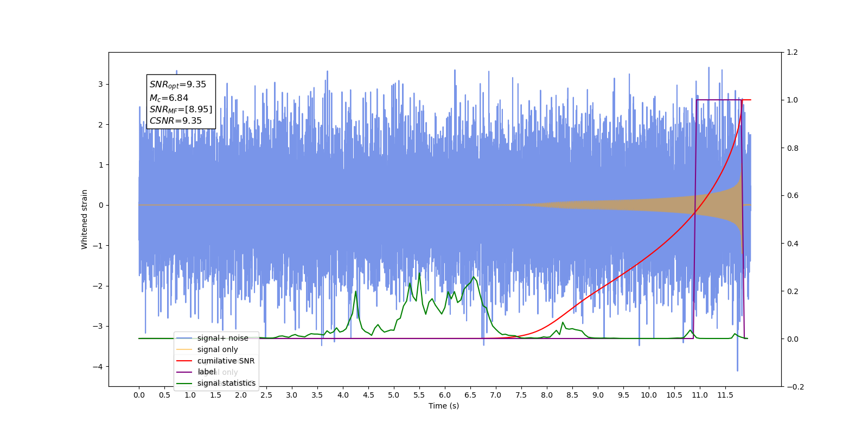Click the 'Time (s)' x-axis label
This screenshot has height=434, width=868.
pyautogui.click(x=444, y=406)
